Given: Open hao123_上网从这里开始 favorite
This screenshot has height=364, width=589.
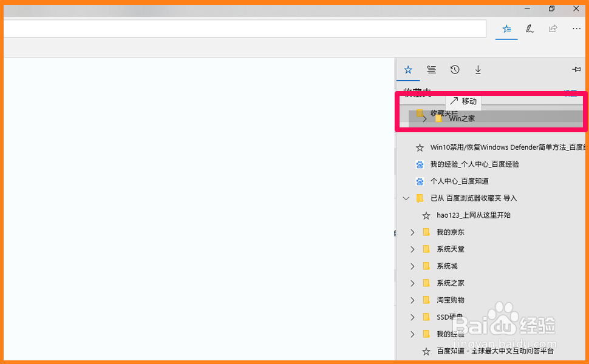Looking at the screenshot, I should (x=473, y=215).
